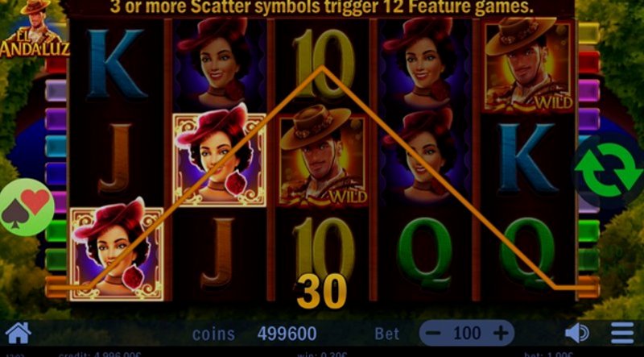Click the bet amount value 100
This screenshot has height=357, width=644.
pyautogui.click(x=468, y=333)
